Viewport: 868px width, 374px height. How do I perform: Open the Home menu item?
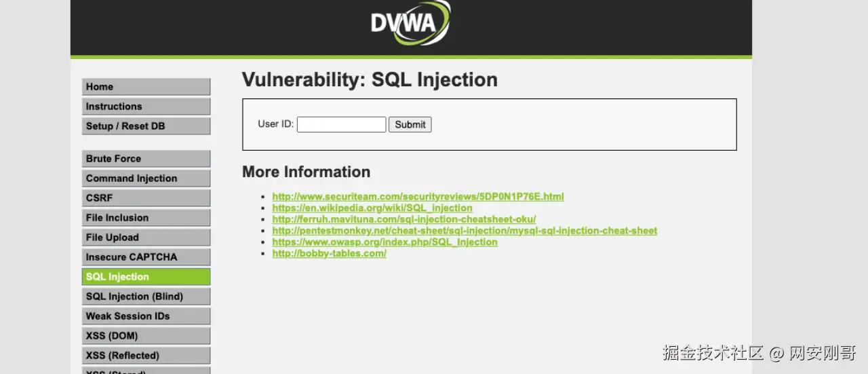pyautogui.click(x=146, y=87)
